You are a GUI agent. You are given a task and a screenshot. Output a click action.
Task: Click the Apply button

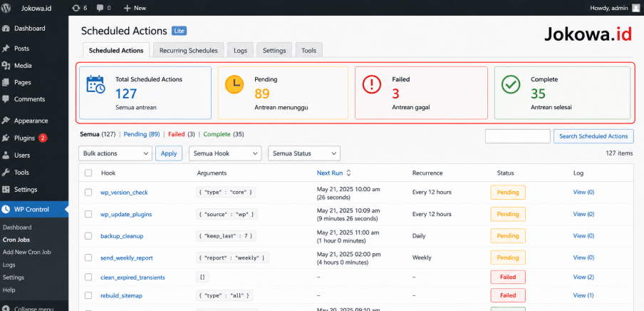pyautogui.click(x=169, y=153)
